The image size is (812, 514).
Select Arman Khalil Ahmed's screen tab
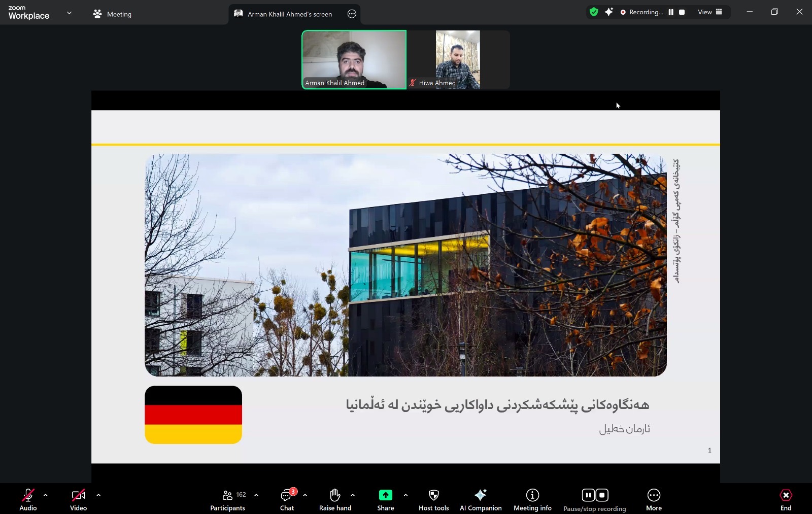289,14
